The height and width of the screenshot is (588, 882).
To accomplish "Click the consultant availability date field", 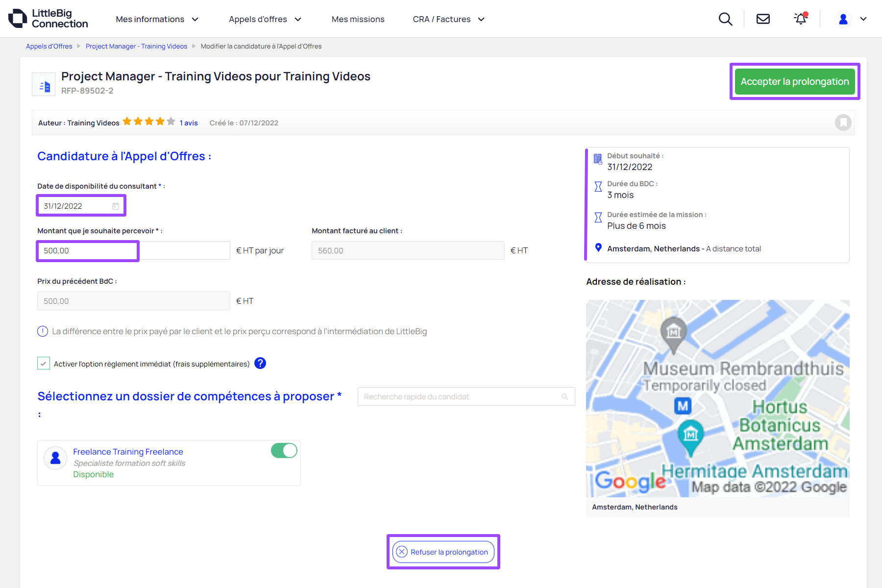I will (81, 206).
